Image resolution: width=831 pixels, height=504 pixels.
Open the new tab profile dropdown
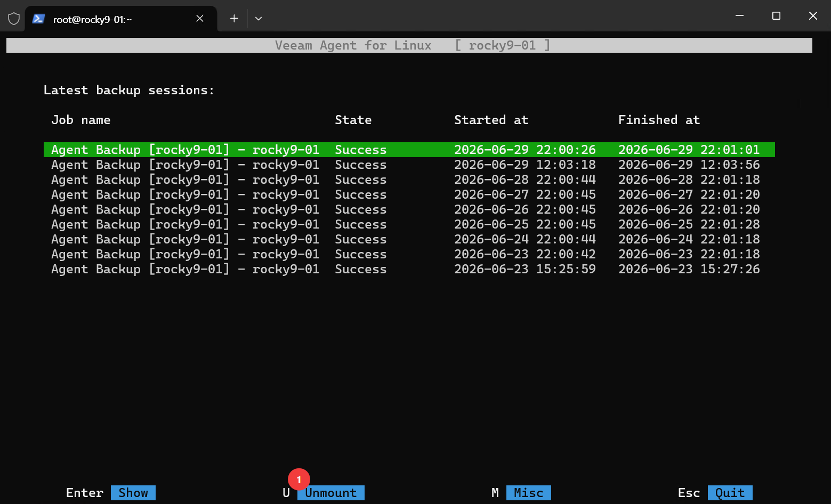pyautogui.click(x=259, y=19)
